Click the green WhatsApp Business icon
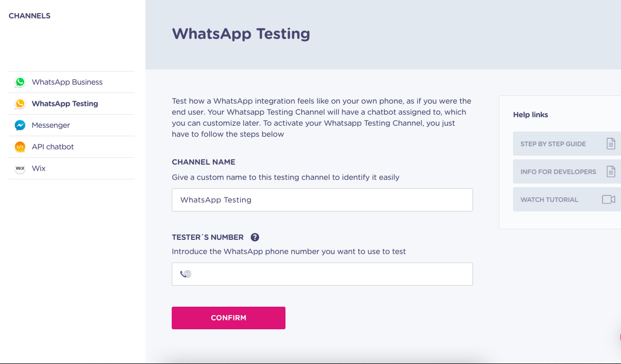Viewport: 621px width, 364px height. coord(20,82)
